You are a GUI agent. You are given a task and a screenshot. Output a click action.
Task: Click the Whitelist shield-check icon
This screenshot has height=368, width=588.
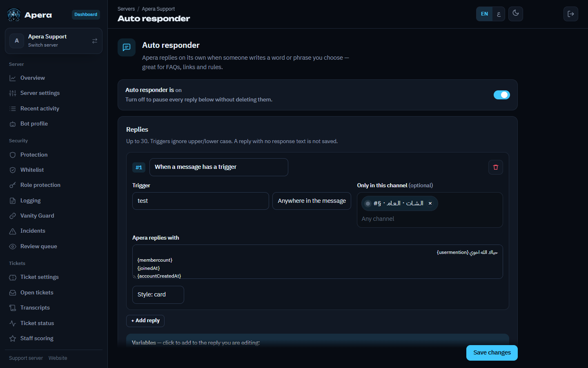tap(13, 170)
